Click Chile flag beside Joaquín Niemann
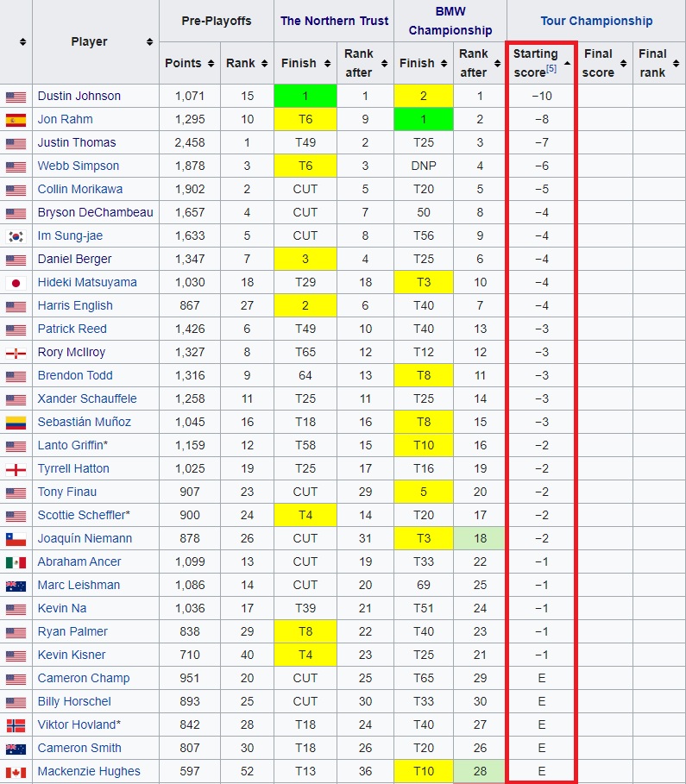 16,539
